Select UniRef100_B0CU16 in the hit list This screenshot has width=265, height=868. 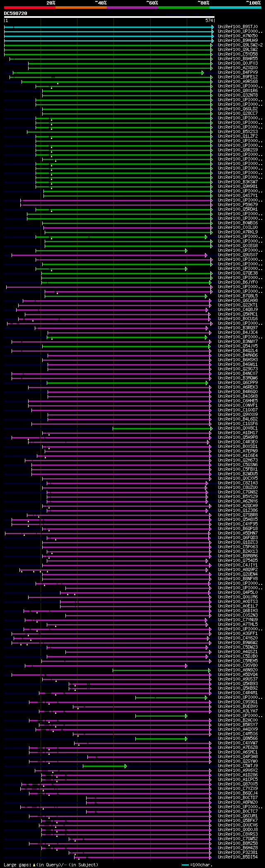pyautogui.click(x=238, y=319)
